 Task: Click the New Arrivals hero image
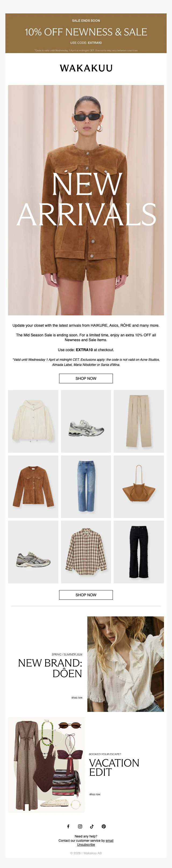point(86,200)
